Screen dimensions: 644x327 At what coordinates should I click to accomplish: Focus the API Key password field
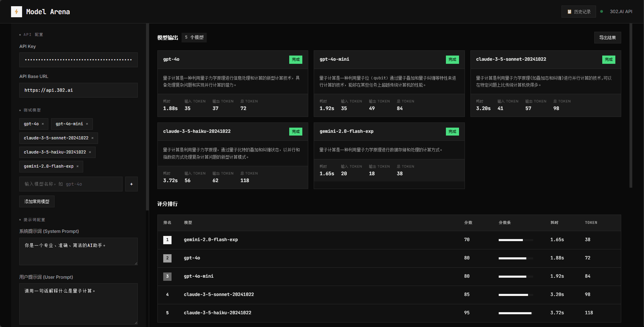[x=78, y=60]
